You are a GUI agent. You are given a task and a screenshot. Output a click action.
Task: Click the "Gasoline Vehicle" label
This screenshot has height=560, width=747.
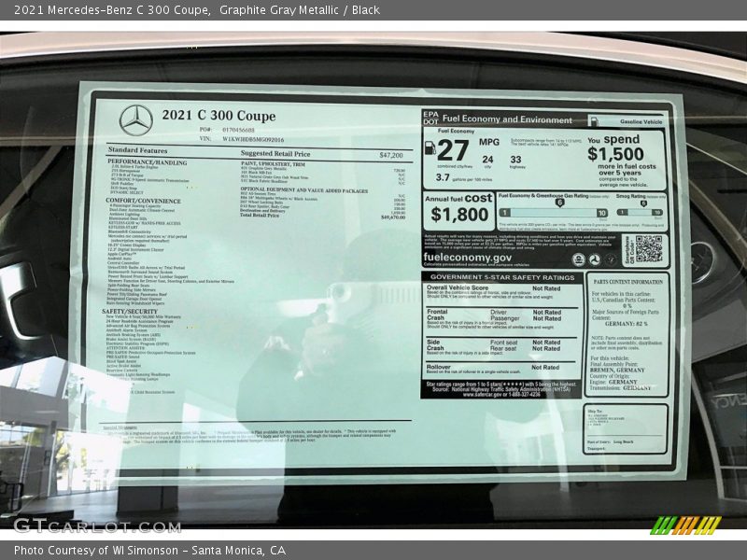(x=641, y=122)
